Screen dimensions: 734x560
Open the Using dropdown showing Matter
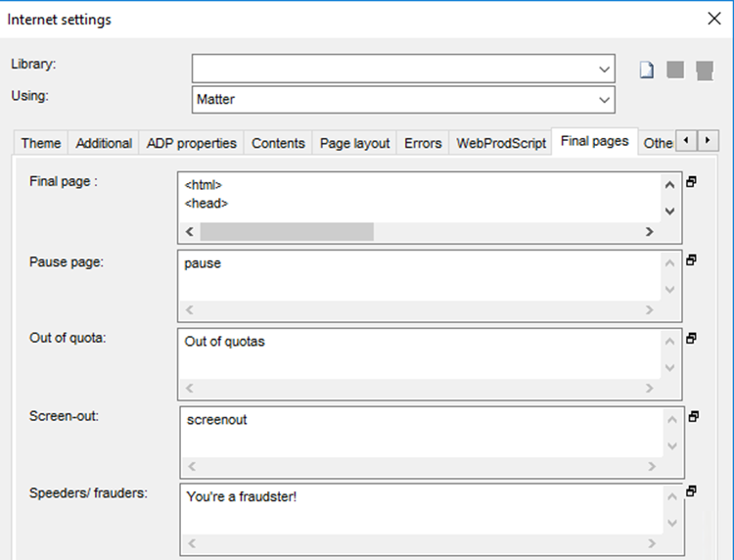[x=604, y=99]
